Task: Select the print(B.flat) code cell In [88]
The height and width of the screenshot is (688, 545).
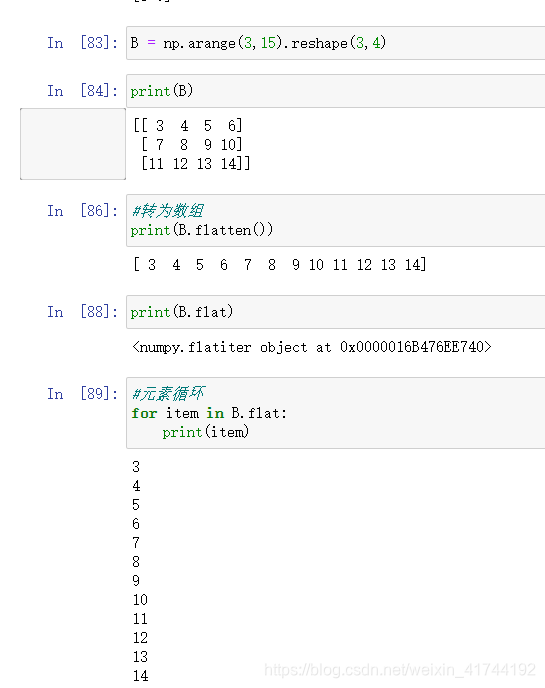Action: point(336,312)
